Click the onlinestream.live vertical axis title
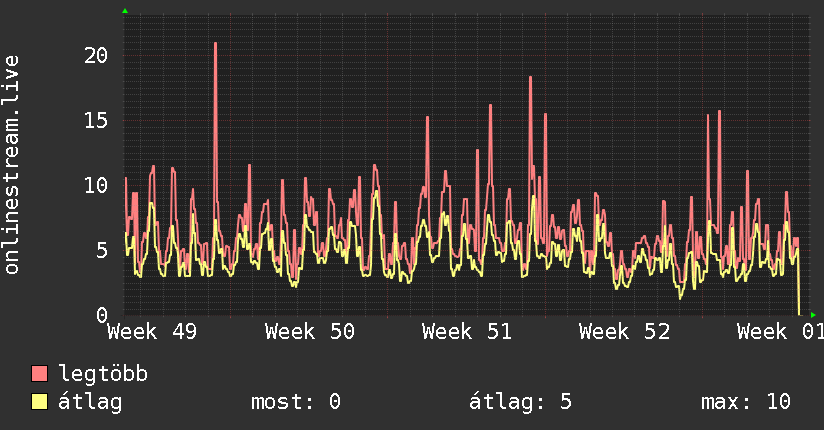This screenshot has width=824, height=430. coord(12,165)
